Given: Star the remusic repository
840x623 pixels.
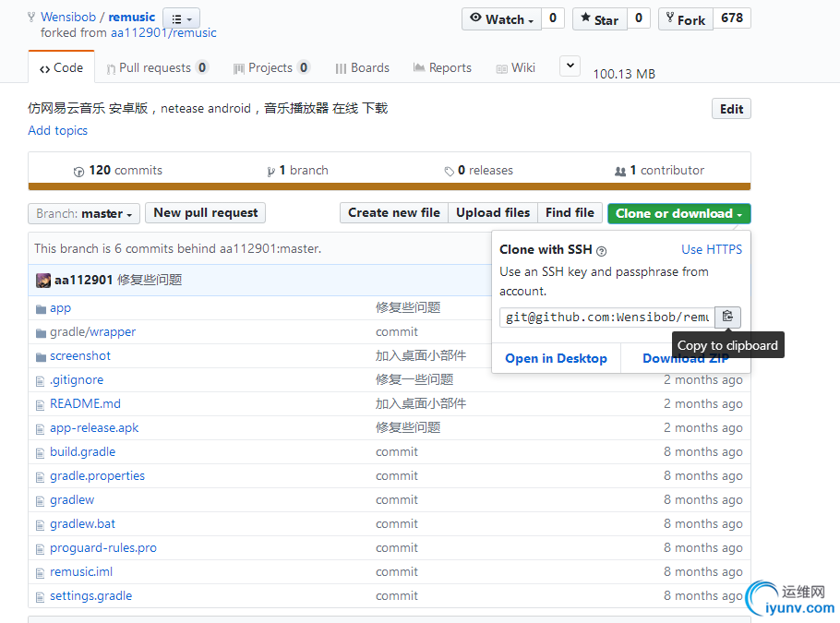Looking at the screenshot, I should coord(599,18).
